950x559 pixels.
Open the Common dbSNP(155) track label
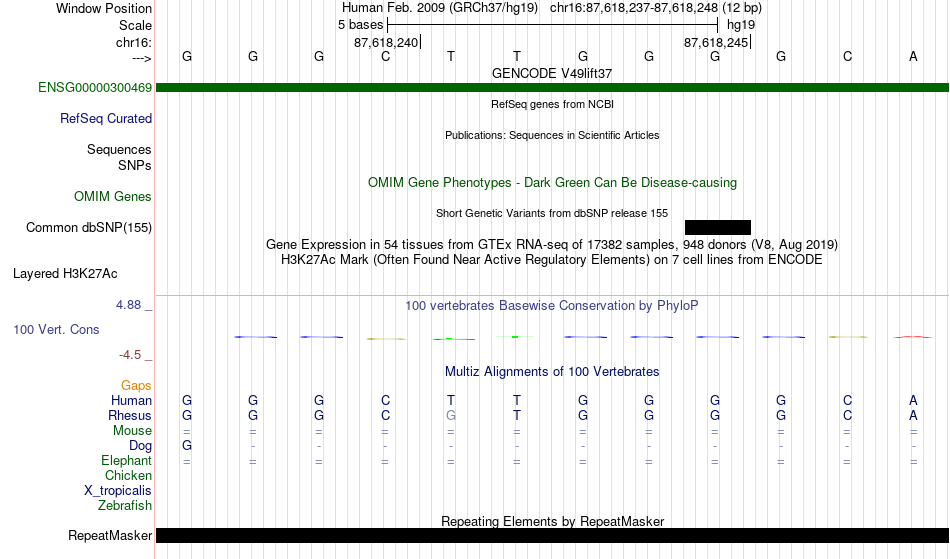click(88, 227)
